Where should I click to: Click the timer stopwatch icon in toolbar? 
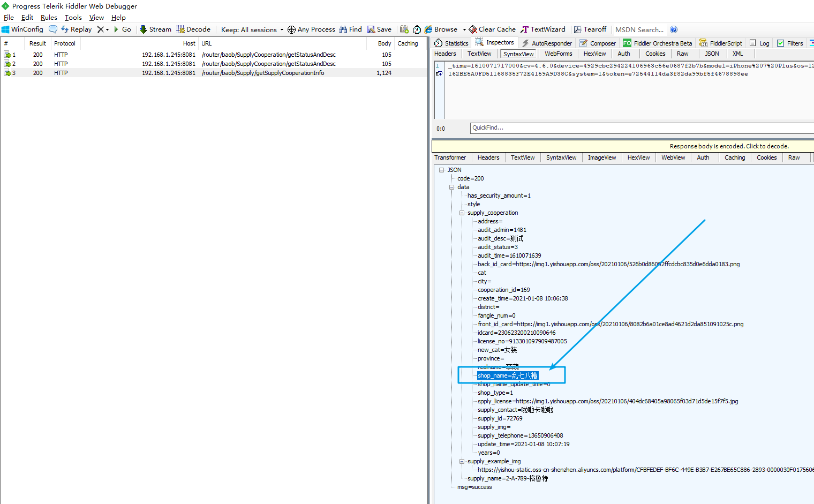tap(417, 29)
